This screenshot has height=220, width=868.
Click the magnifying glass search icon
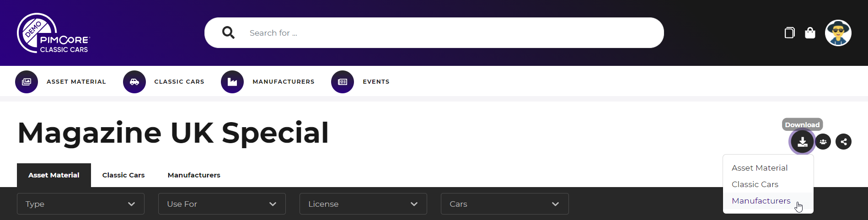point(228,32)
